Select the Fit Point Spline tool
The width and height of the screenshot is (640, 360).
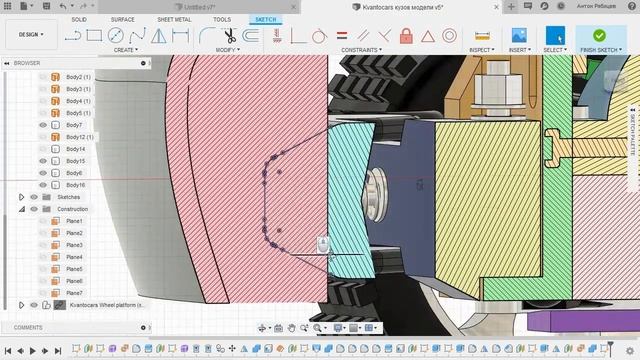tap(137, 36)
